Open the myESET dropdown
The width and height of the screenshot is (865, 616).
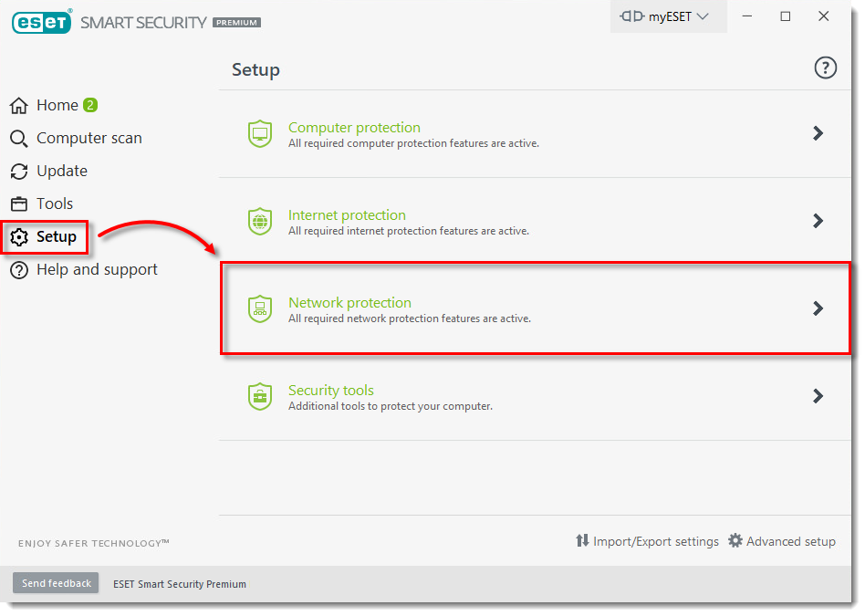pos(668,16)
